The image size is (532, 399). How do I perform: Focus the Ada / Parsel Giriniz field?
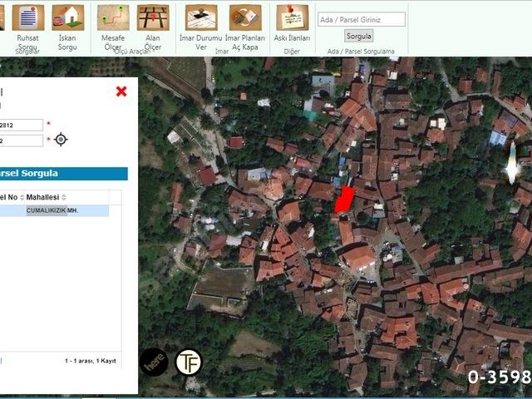click(x=362, y=20)
